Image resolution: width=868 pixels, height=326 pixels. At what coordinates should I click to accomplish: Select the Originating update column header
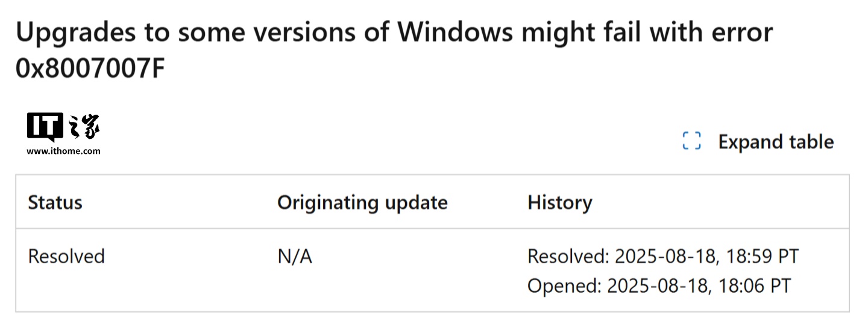tap(362, 202)
